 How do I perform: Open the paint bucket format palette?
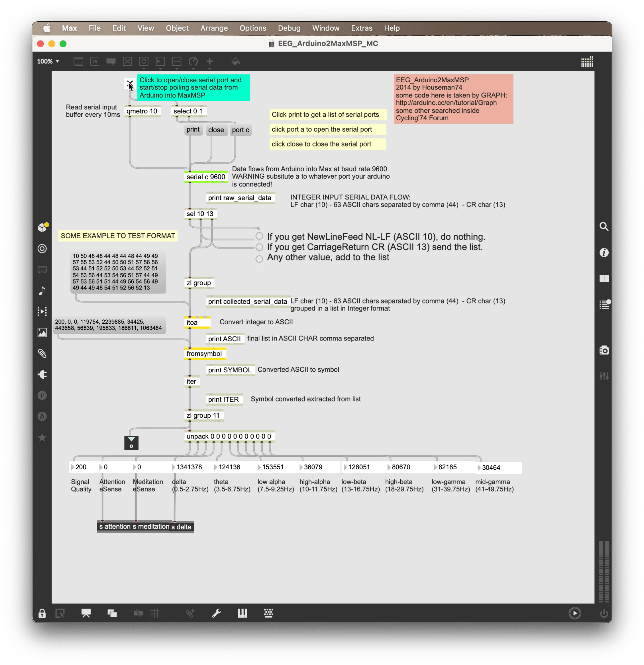(x=235, y=62)
